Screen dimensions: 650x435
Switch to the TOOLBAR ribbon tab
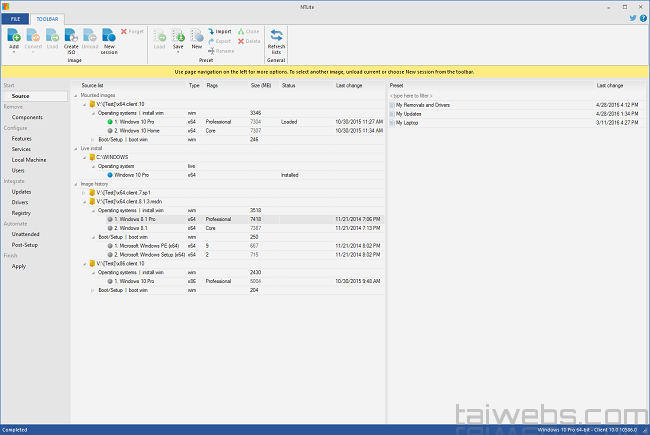coord(47,19)
